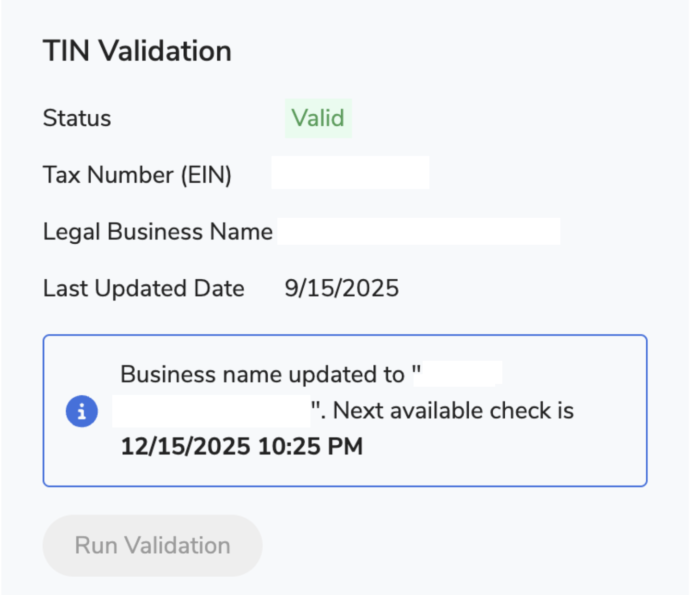Screen dimensions: 700x595
Task: Select the Status field label
Action: pos(77,118)
